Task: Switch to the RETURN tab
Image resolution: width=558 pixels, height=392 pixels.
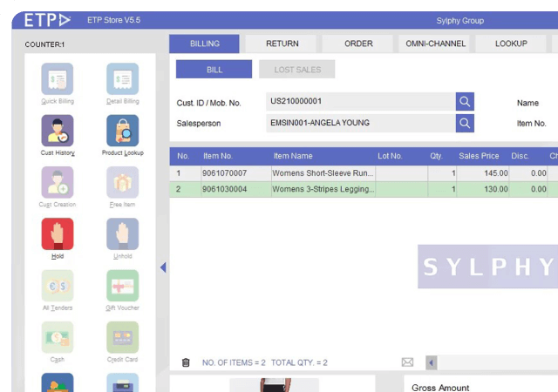Action: click(x=282, y=44)
